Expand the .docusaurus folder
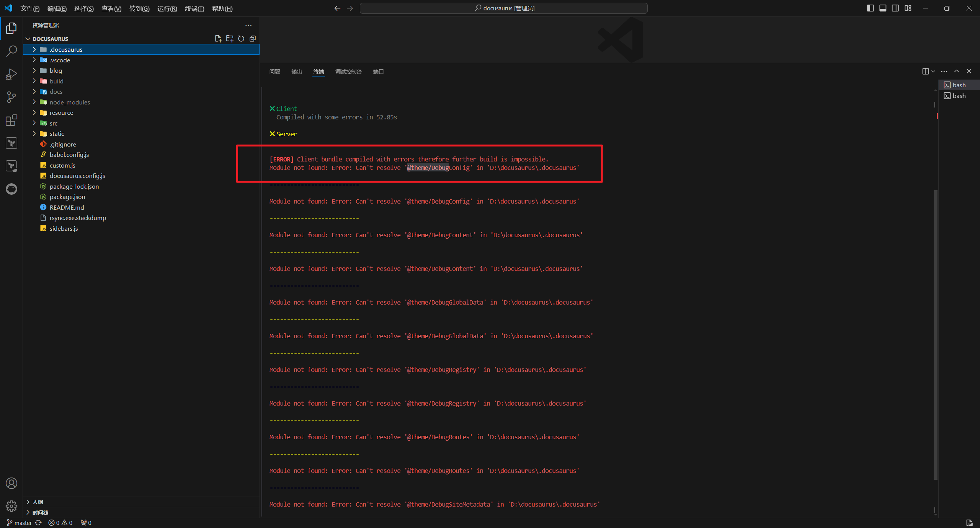 click(141, 49)
